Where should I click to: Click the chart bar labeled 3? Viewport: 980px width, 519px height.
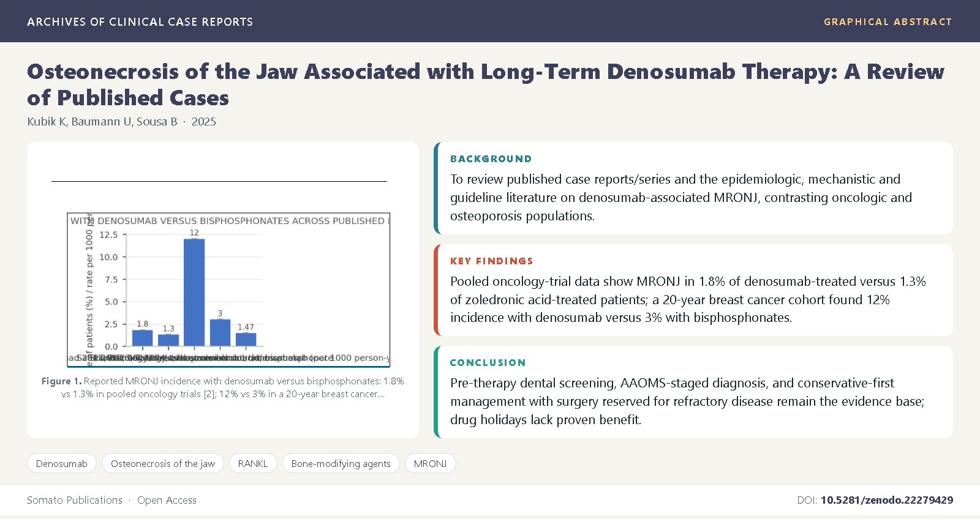tap(221, 333)
